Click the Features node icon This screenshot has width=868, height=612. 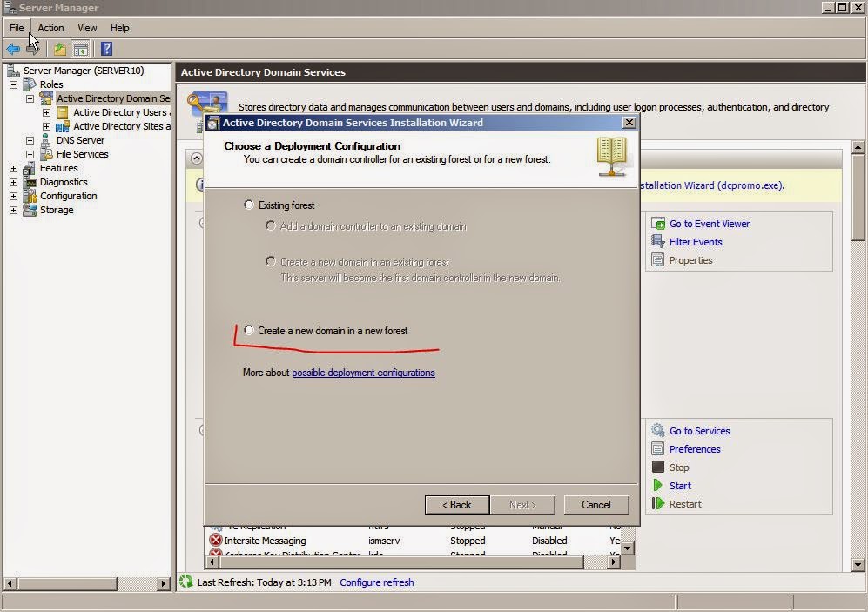point(30,168)
